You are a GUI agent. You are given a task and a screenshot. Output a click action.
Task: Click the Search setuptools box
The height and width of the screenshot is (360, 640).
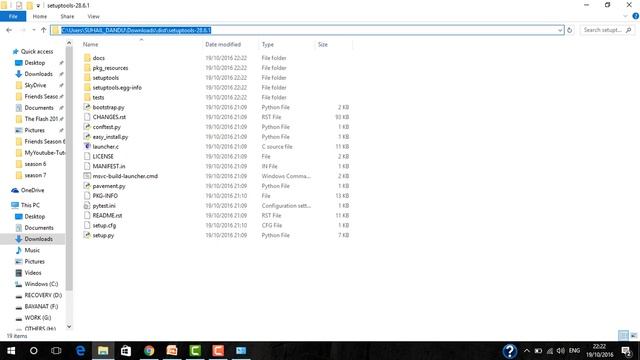coord(607,30)
